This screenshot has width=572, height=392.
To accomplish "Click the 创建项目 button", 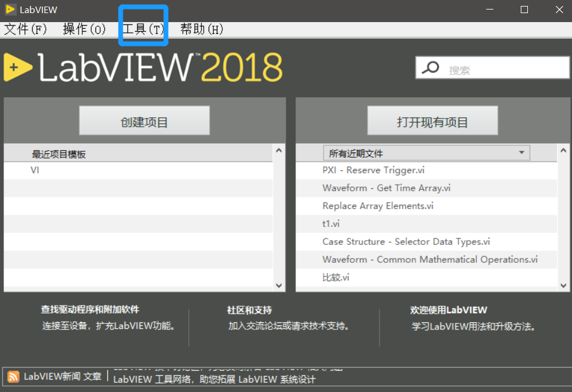I will [144, 120].
